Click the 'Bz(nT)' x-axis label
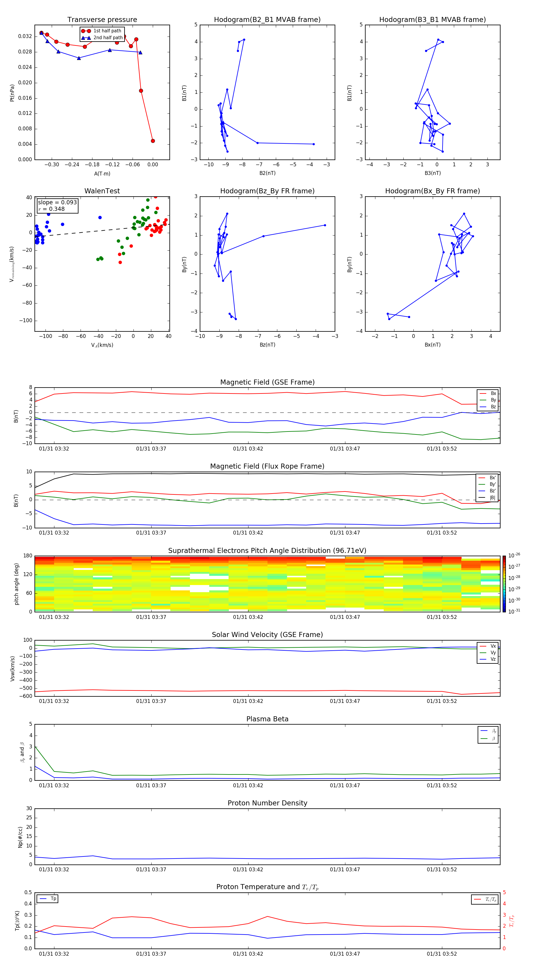 tap(267, 345)
